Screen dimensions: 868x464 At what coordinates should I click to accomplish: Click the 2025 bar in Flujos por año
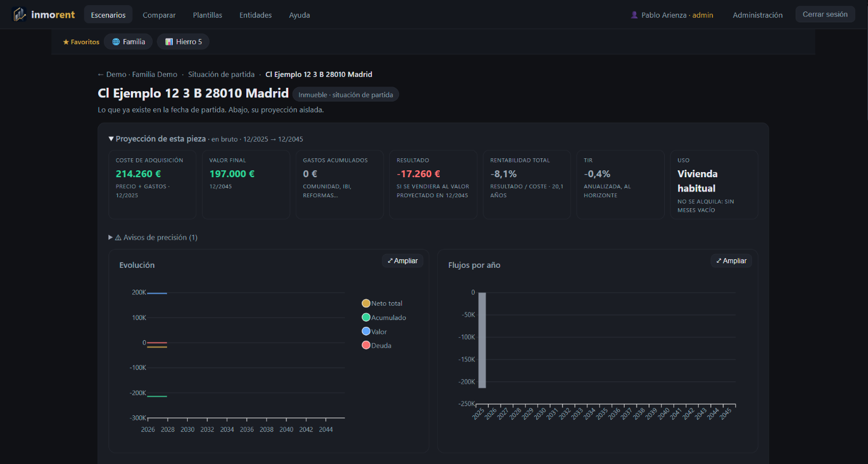(x=482, y=340)
